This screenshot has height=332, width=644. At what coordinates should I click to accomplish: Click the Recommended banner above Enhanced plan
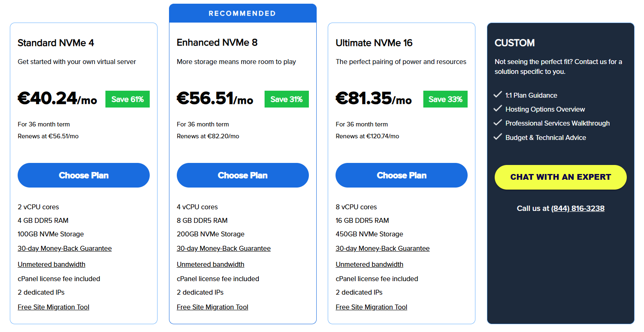(x=242, y=14)
